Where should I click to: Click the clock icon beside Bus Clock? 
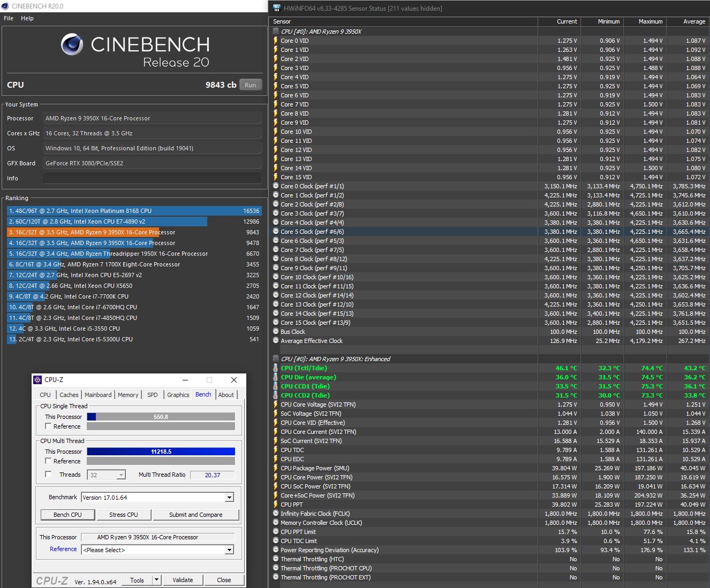pos(276,332)
